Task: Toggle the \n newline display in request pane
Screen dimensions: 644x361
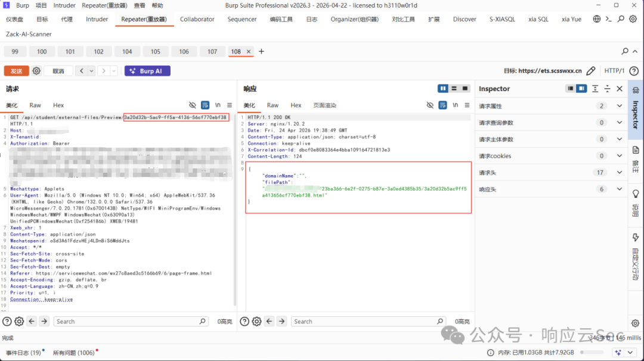Action: pyautogui.click(x=218, y=105)
